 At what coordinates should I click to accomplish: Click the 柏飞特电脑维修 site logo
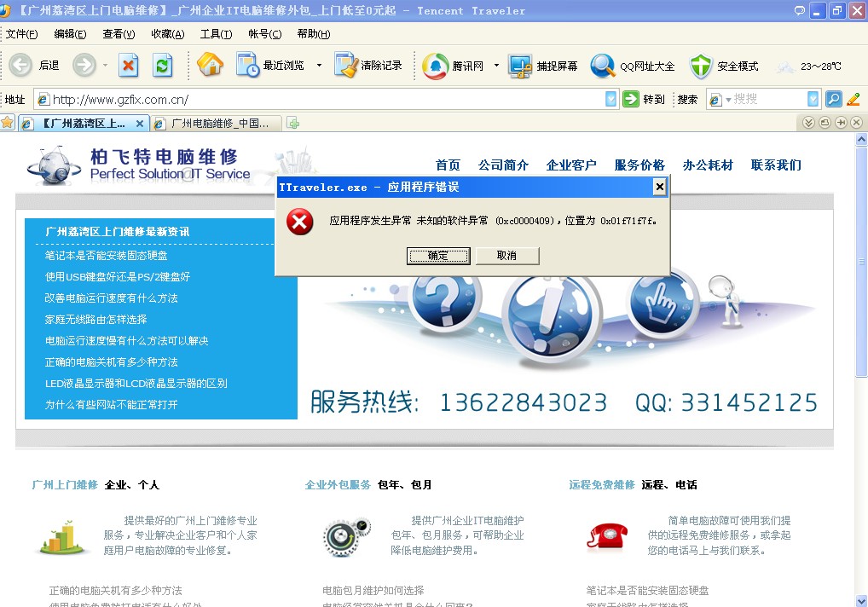click(138, 165)
